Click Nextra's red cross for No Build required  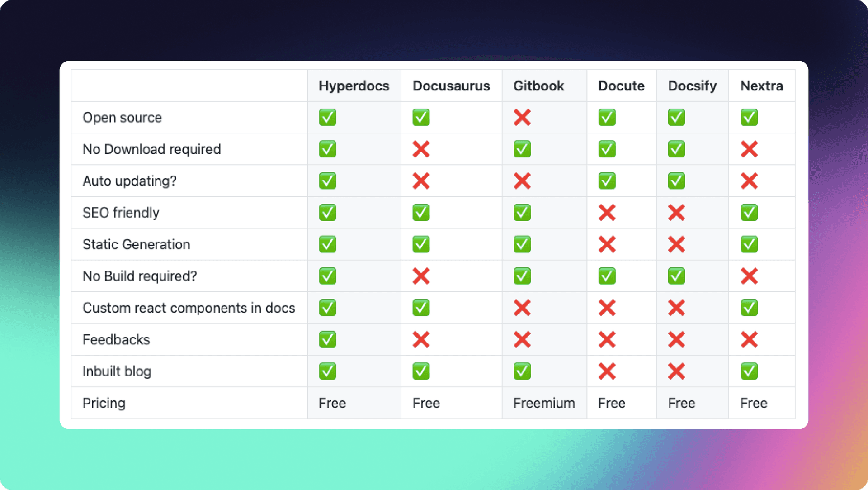(x=749, y=276)
